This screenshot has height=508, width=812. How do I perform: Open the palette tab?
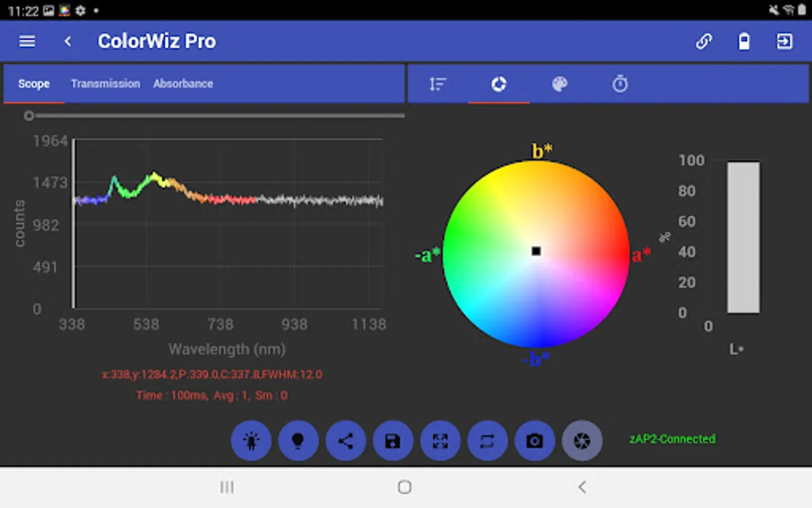(x=559, y=84)
